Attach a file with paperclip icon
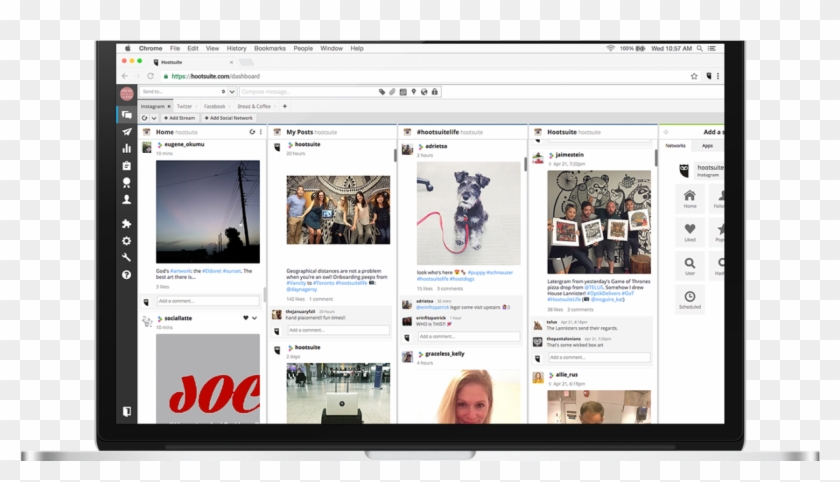 click(x=392, y=92)
